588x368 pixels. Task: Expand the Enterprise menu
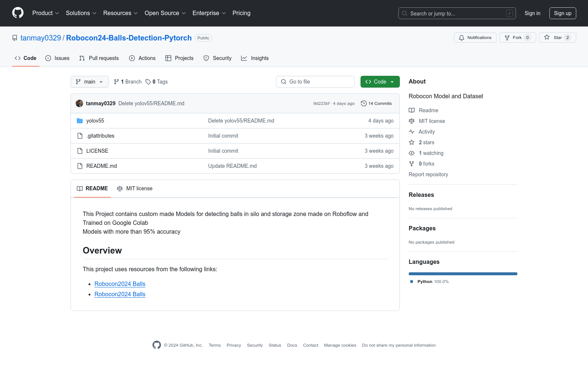click(209, 13)
